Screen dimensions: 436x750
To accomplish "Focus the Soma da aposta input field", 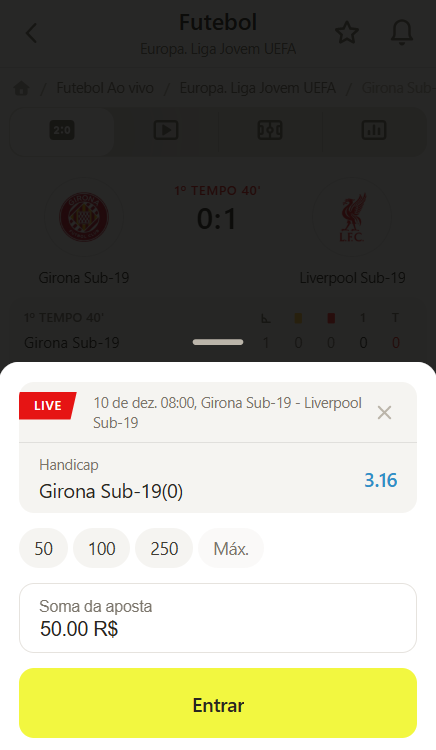I will (x=218, y=618).
